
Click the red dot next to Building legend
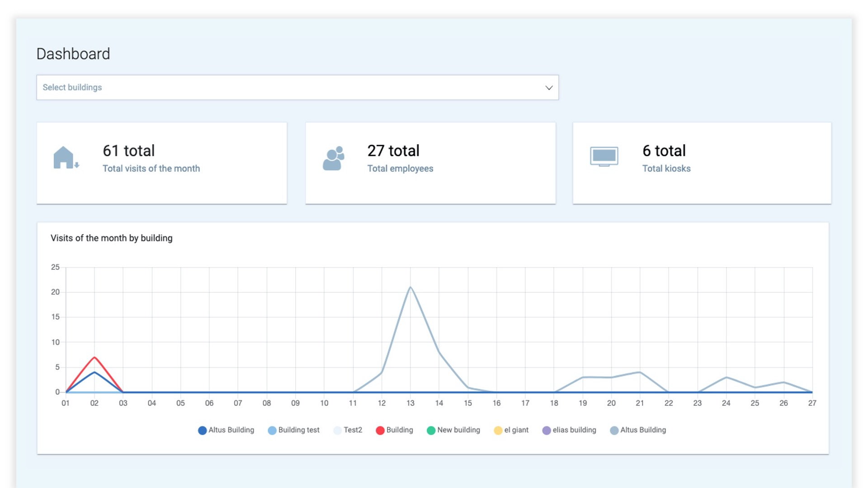point(380,430)
